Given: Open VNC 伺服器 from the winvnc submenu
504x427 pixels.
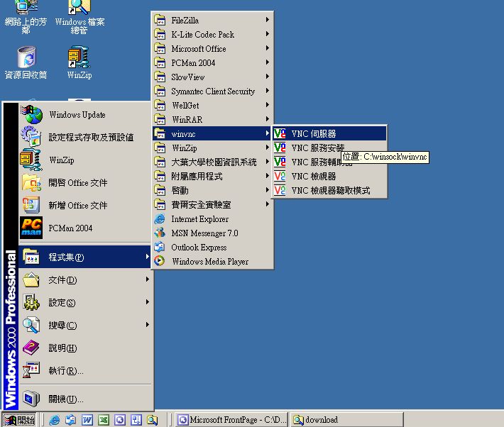Looking at the screenshot, I should click(329, 133).
